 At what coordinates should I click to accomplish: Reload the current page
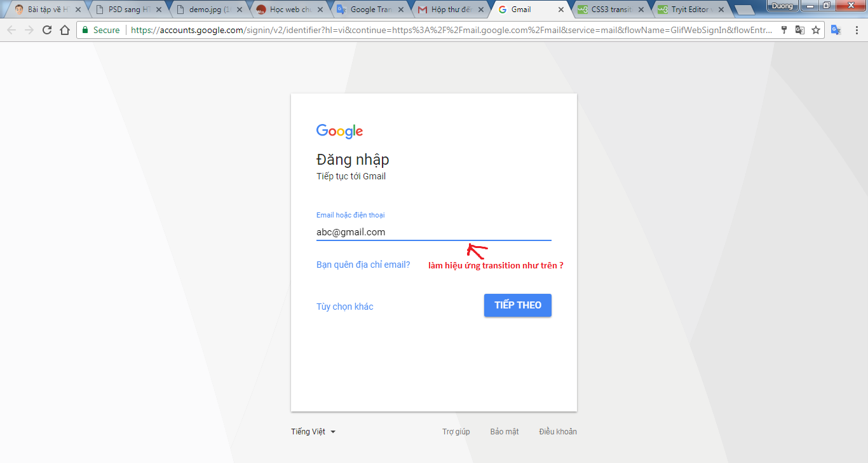(x=47, y=30)
